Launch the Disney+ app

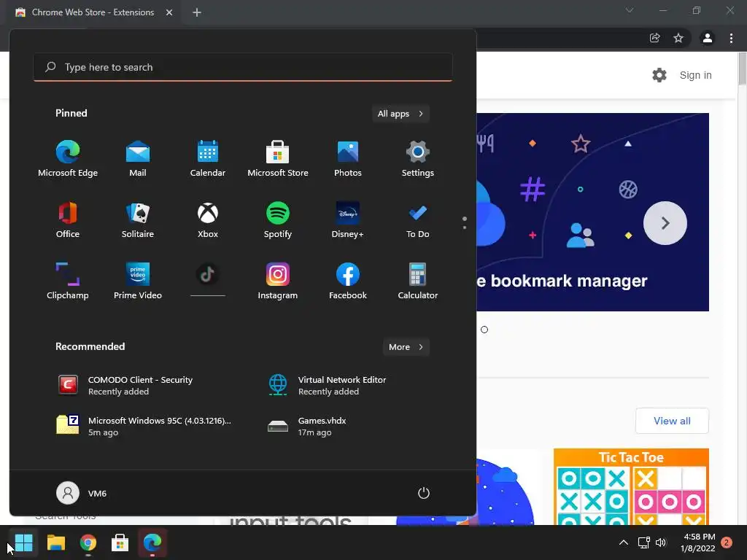pos(348,220)
